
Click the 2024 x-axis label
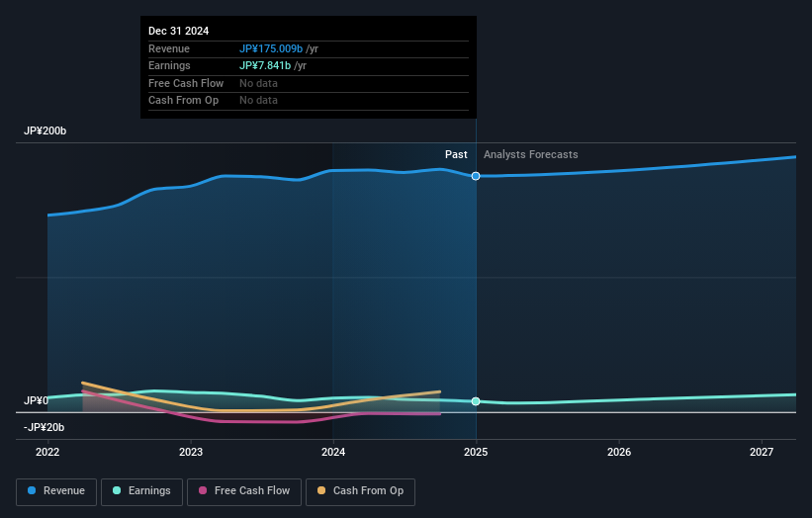tap(333, 453)
